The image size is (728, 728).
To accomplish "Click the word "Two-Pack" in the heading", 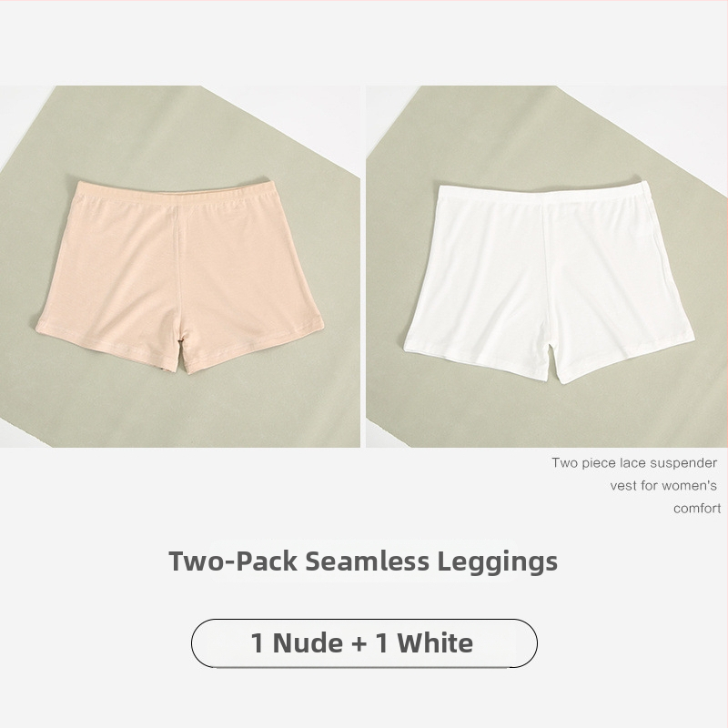I will point(233,561).
